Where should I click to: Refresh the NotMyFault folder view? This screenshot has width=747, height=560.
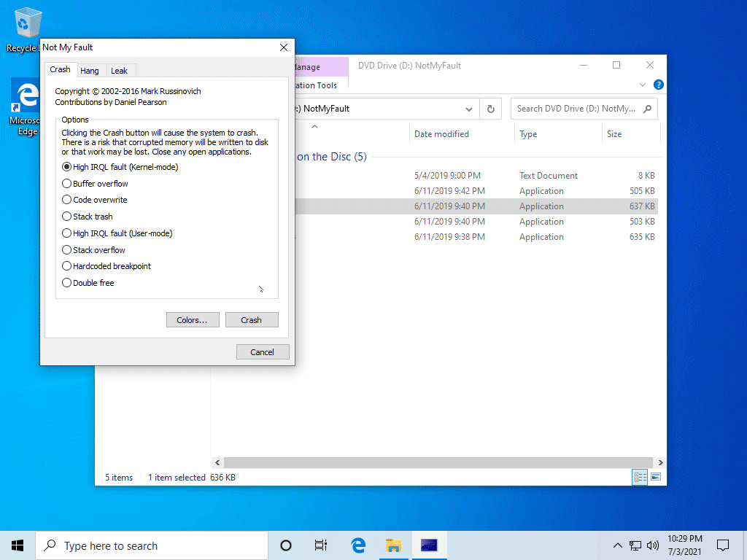[491, 109]
